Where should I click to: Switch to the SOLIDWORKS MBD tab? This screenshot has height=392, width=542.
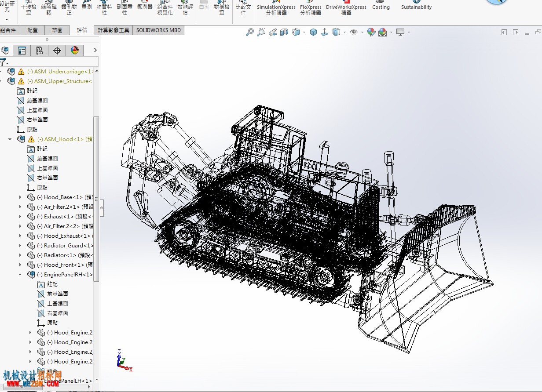tap(158, 30)
